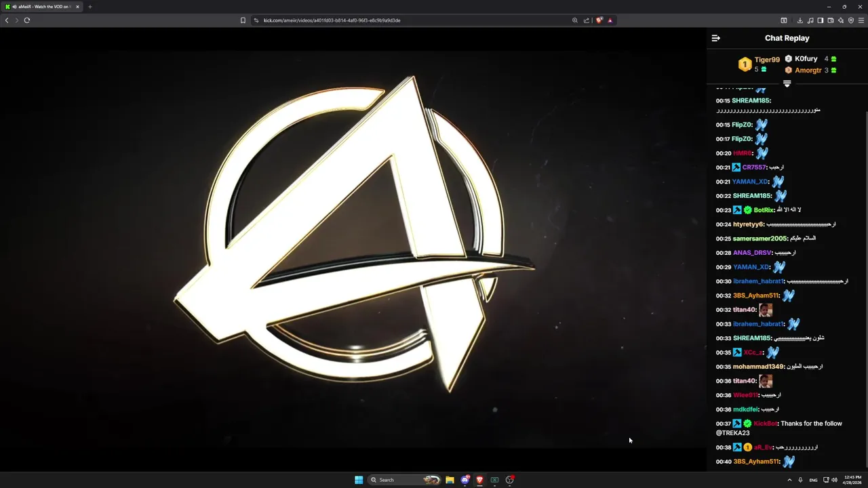Click username mohammad1349 in chat

point(758,367)
